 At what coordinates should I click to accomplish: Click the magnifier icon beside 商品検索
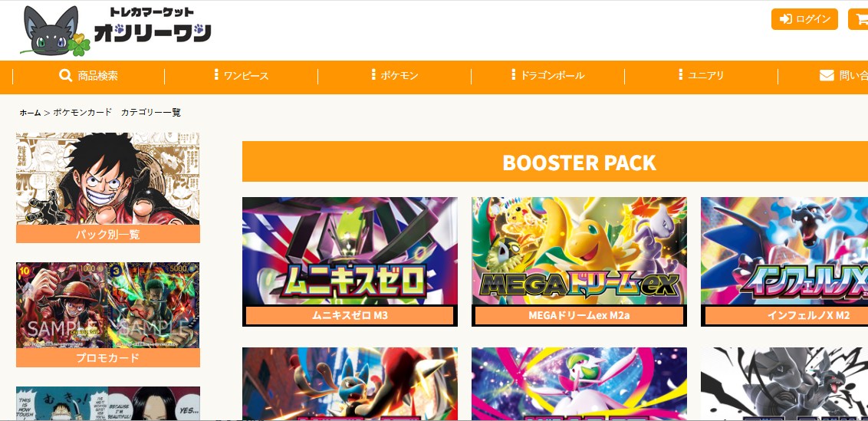pos(65,75)
